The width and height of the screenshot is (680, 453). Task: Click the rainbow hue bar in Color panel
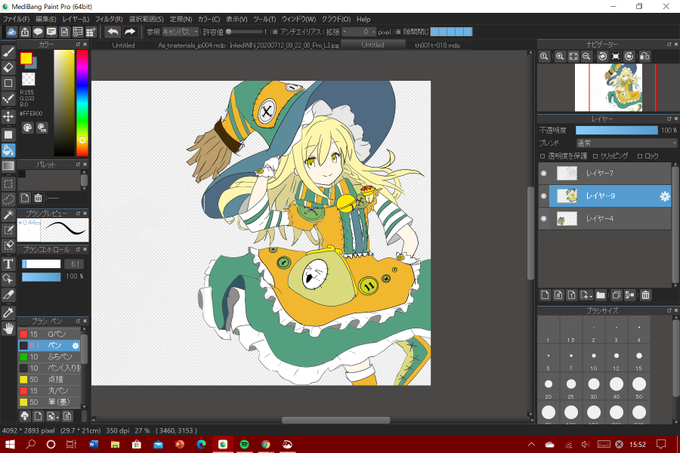(x=82, y=103)
